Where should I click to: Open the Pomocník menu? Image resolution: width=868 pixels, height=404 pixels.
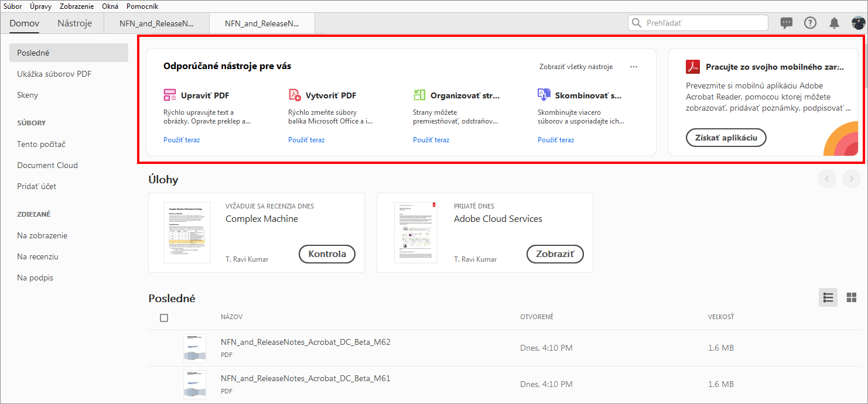(142, 6)
